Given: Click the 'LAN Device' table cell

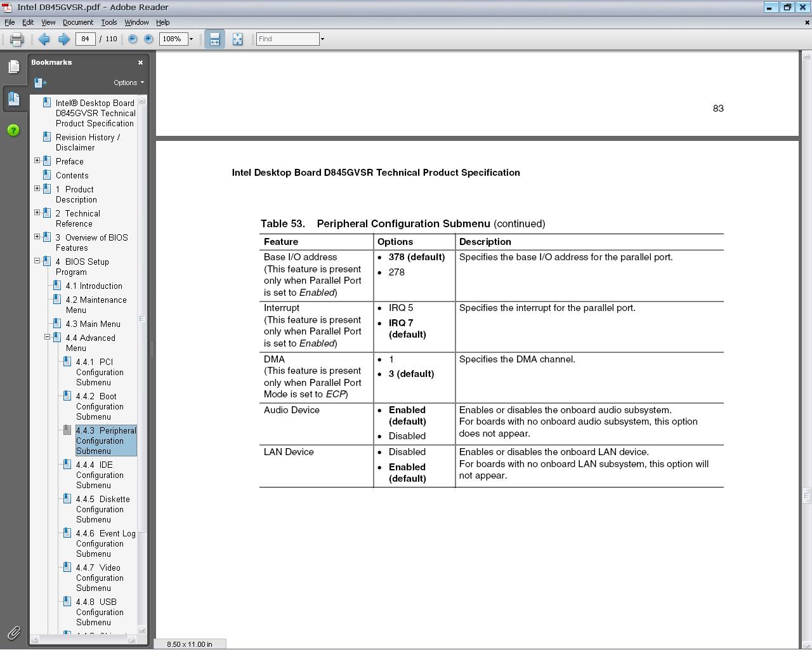Looking at the screenshot, I should [x=316, y=466].
